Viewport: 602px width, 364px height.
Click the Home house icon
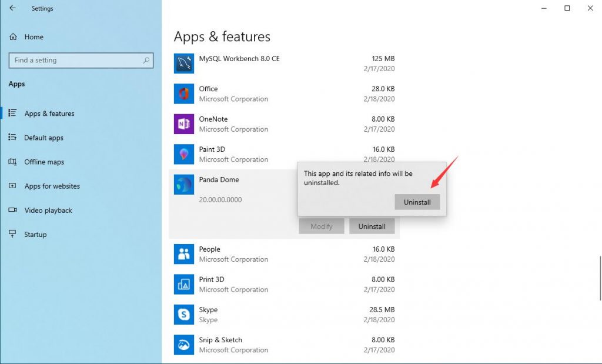point(13,37)
